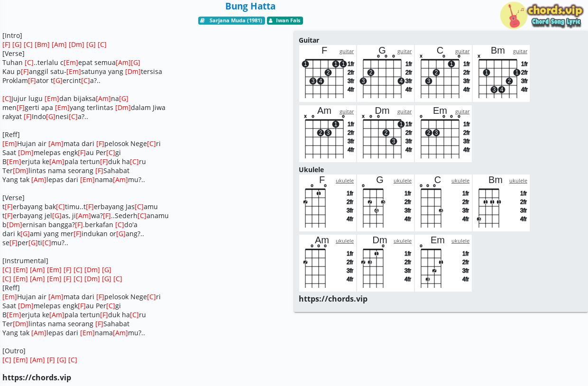
Task: Click https://chords.vip under the ukulele diagrams
Action: pos(333,299)
